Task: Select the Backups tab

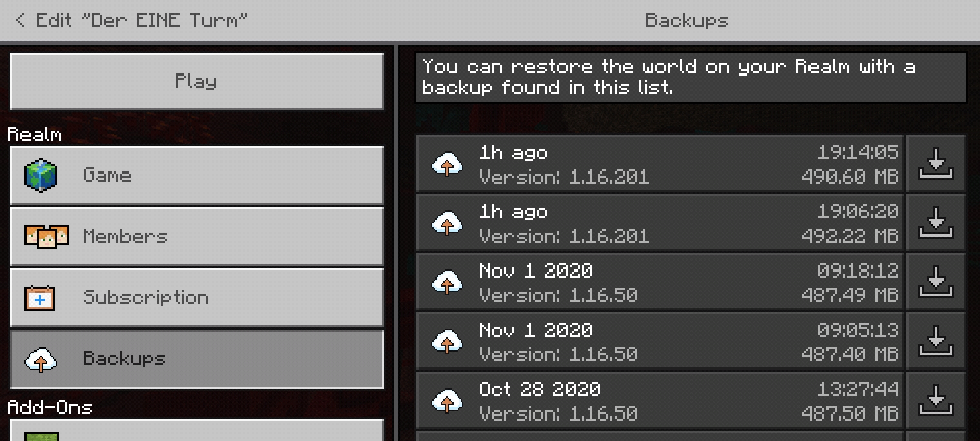Action: pos(197,359)
